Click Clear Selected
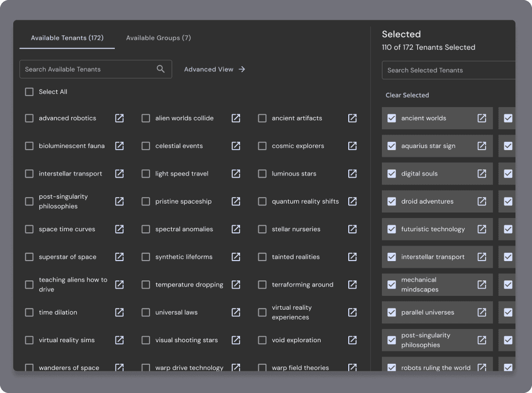Image resolution: width=532 pixels, height=393 pixels. click(x=407, y=95)
